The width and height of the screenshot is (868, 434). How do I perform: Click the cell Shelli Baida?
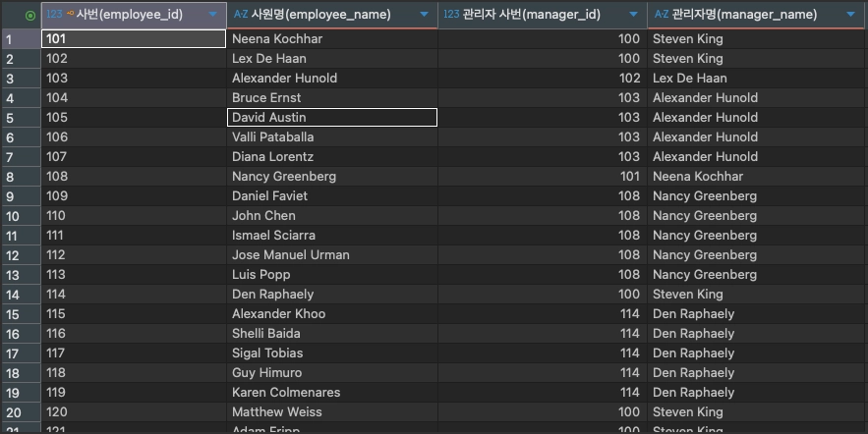[332, 334]
